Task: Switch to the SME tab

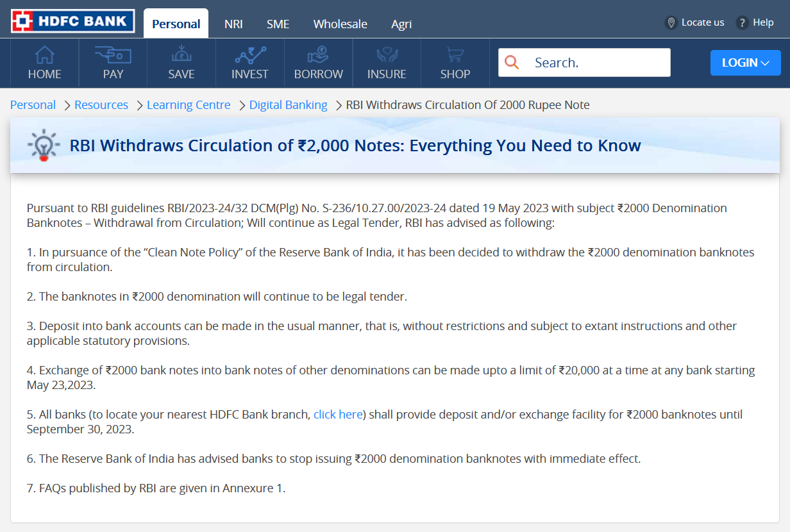Action: pyautogui.click(x=278, y=24)
